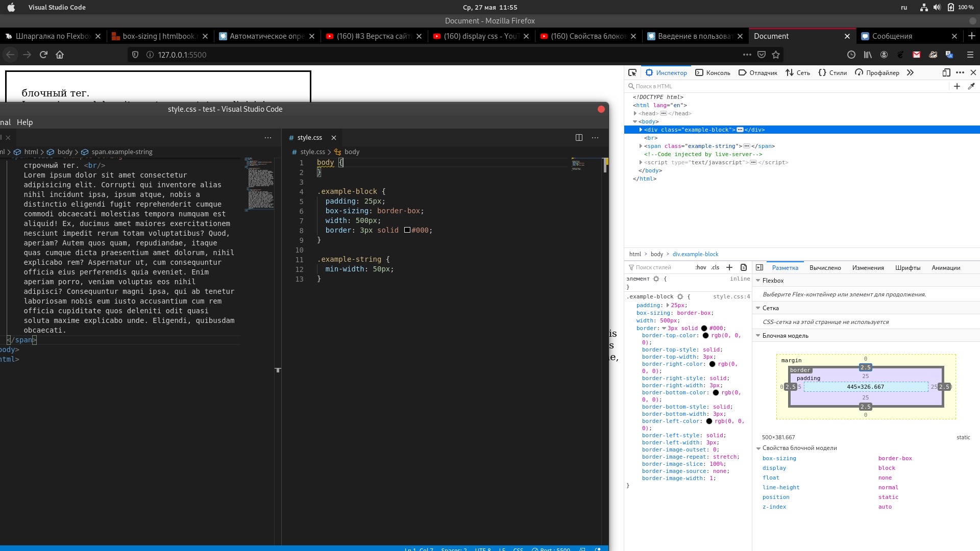
Task: Open border-bottom-color swatch in rules panel
Action: [x=716, y=393]
